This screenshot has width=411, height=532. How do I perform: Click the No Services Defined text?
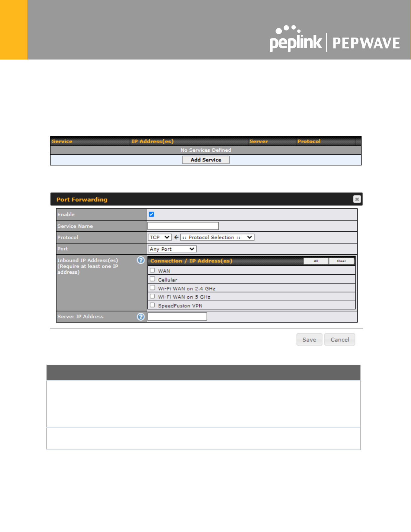coord(206,150)
